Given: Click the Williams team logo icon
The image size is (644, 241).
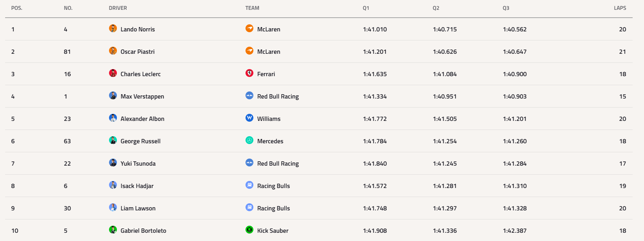Looking at the screenshot, I should pyautogui.click(x=249, y=118).
